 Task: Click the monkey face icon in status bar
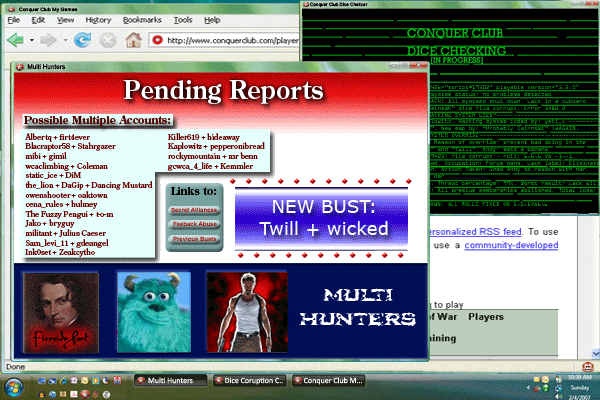point(588,367)
